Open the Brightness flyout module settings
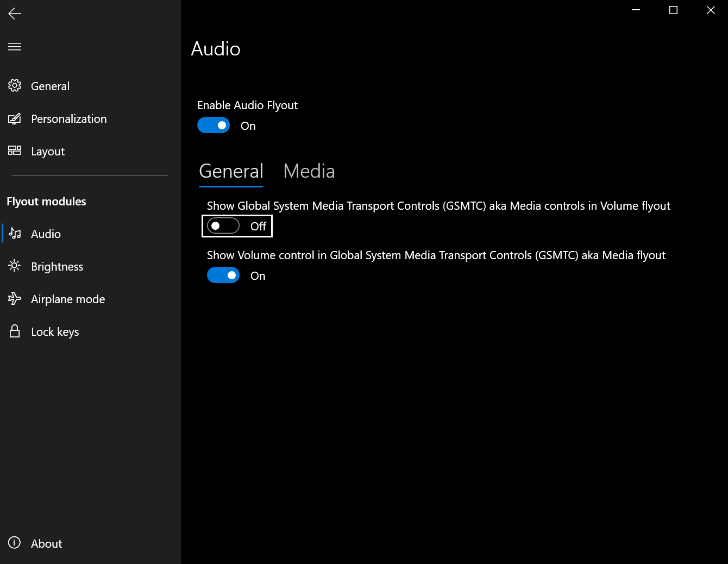728x564 pixels. [57, 266]
